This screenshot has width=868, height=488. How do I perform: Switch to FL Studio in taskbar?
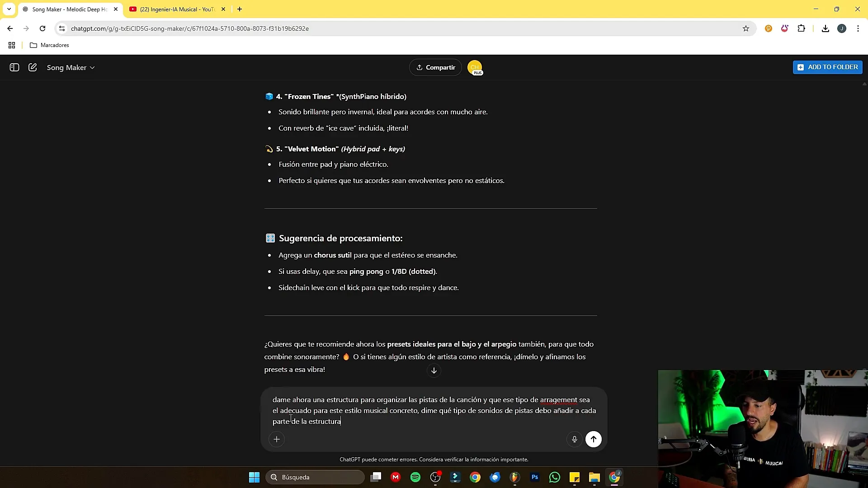click(515, 477)
